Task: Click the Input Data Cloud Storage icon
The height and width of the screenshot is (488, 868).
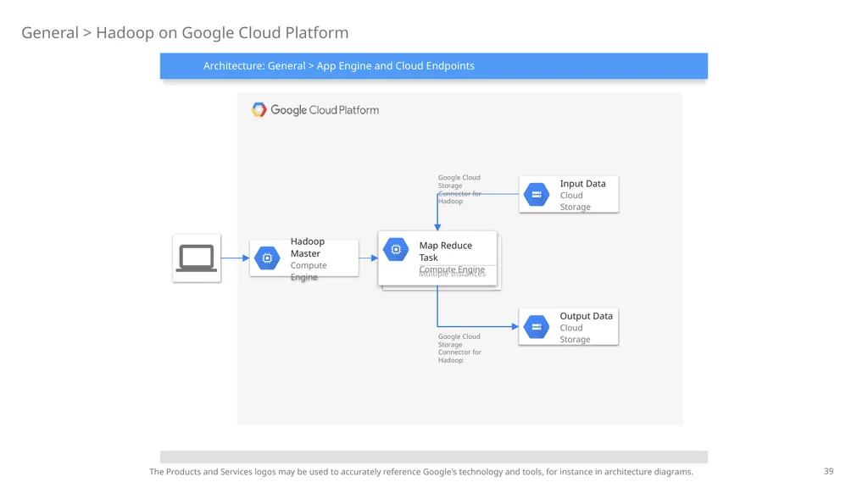Action: click(x=537, y=194)
